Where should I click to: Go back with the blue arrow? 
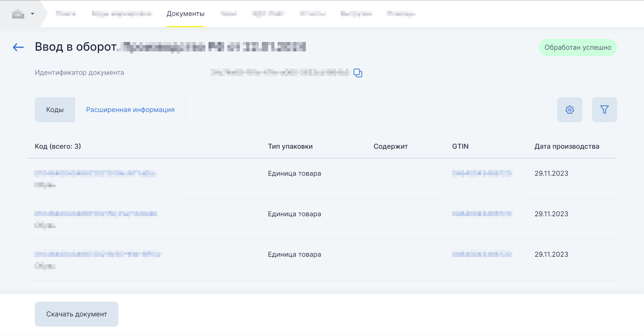[18, 47]
